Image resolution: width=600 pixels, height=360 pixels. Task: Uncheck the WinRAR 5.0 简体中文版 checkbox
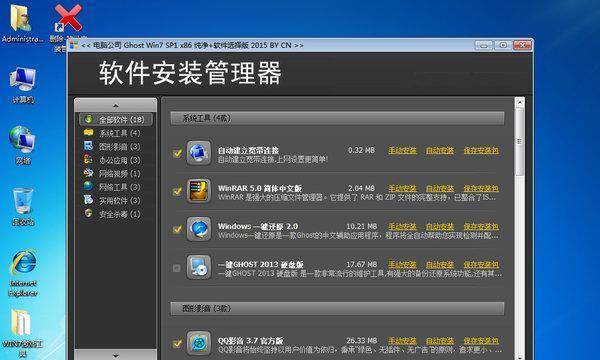click(x=177, y=191)
